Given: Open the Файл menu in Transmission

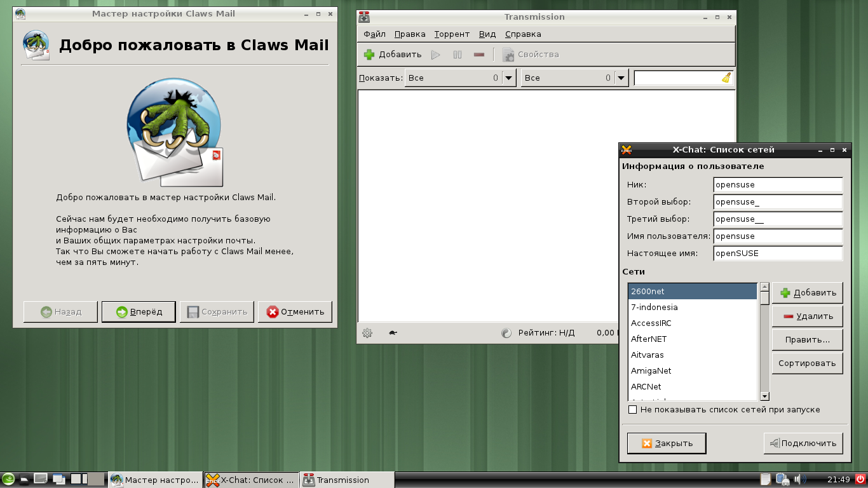Looking at the screenshot, I should coord(375,34).
